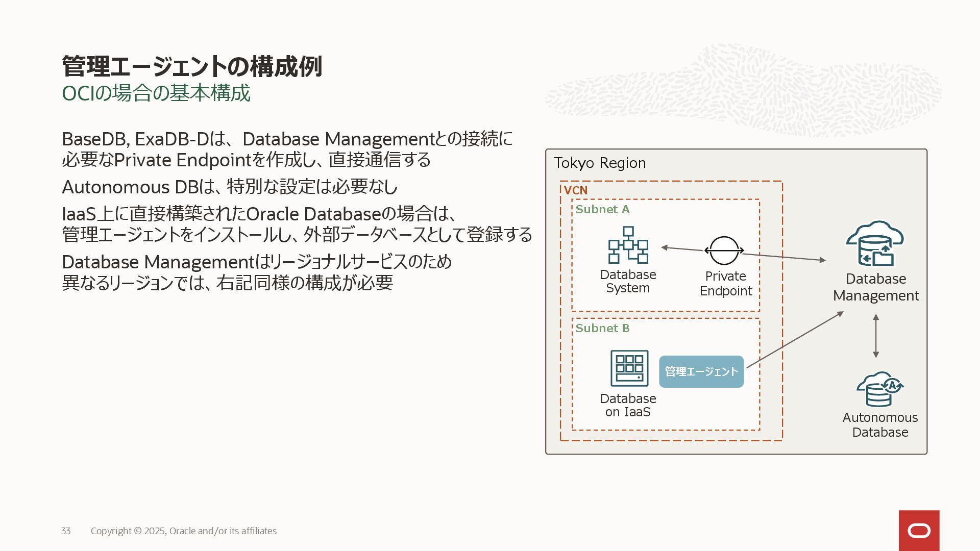This screenshot has width=980, height=551.
Task: Click the Subnet B label
Action: pyautogui.click(x=602, y=328)
